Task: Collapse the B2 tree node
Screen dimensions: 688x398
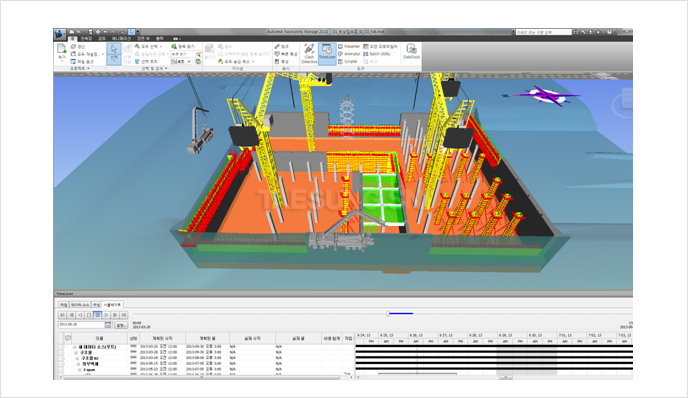Action: 77,359
